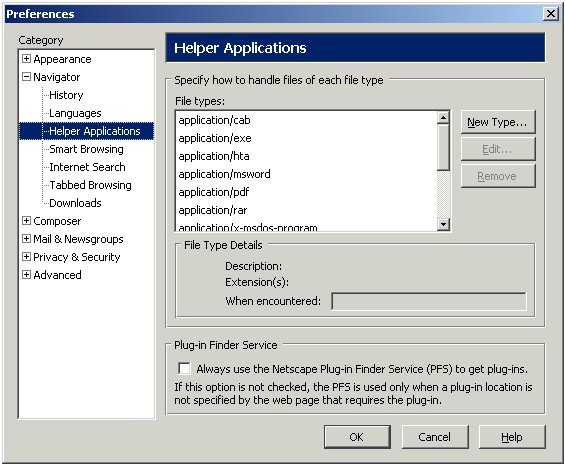Select the Tabbed Browsing category
Image resolution: width=565 pixels, height=465 pixels.
tap(90, 185)
